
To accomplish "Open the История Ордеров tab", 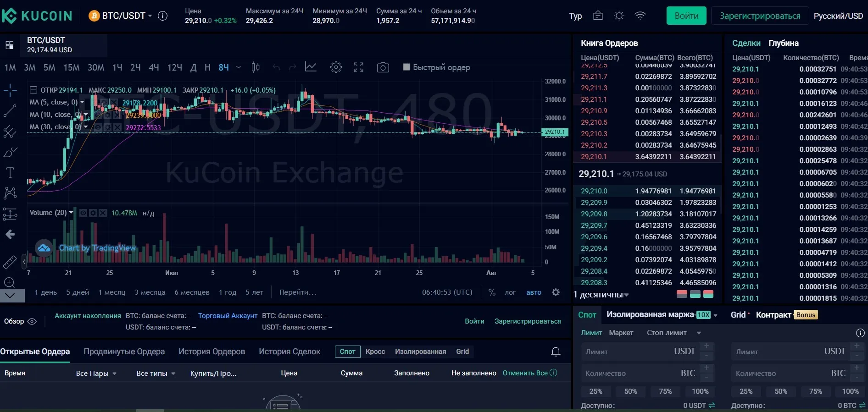I will [211, 352].
